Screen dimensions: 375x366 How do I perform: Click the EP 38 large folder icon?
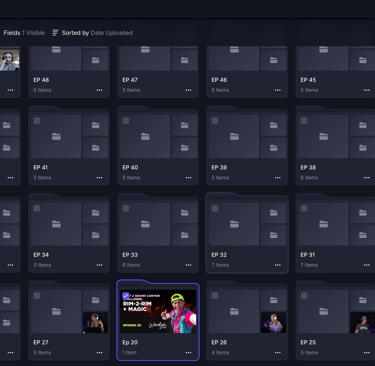point(323,136)
